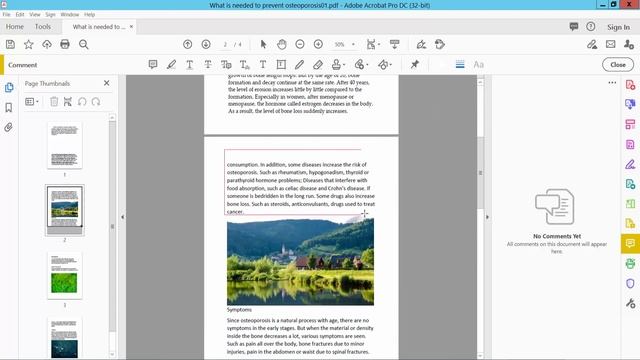The width and height of the screenshot is (640, 360).
Task: Switch to the Tools tab
Action: point(43,27)
